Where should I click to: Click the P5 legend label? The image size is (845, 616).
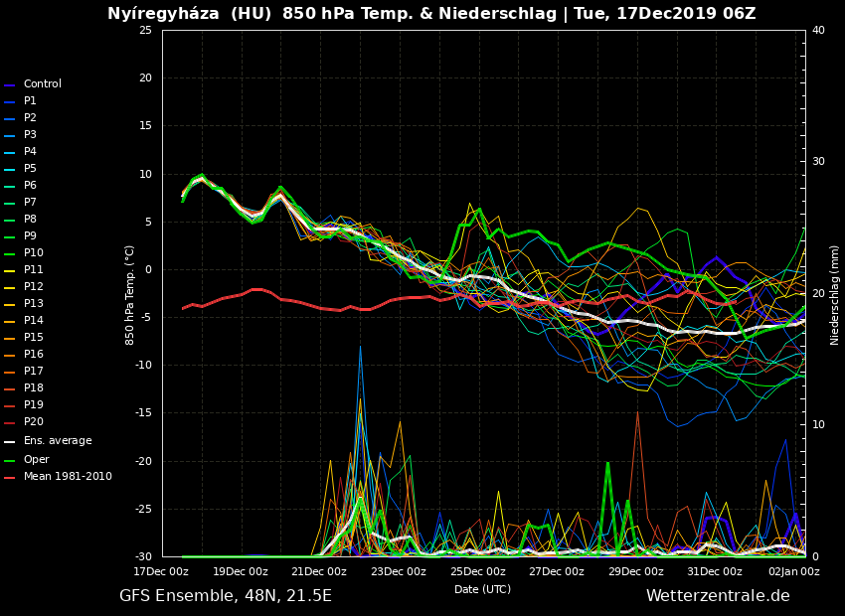30,169
